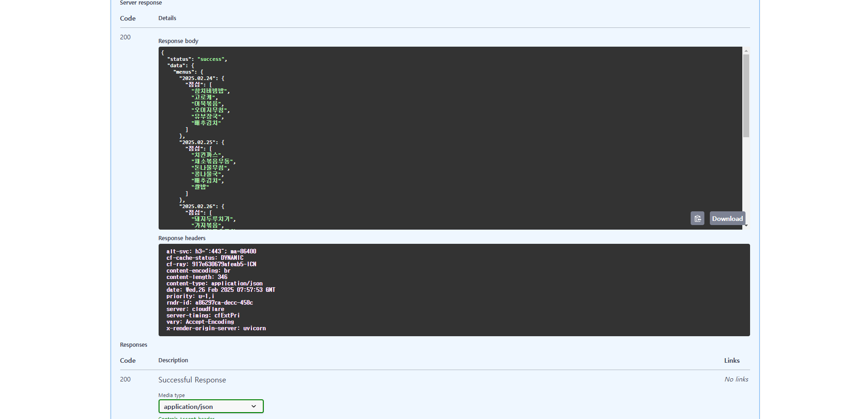
Task: Select the menu item 오이지무침
Action: pyautogui.click(x=209, y=110)
